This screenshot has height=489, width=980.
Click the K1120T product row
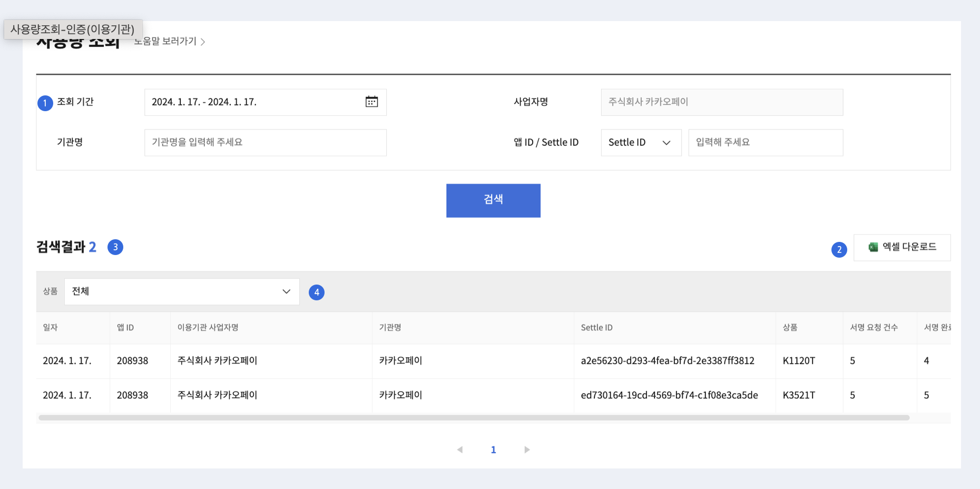coord(798,361)
